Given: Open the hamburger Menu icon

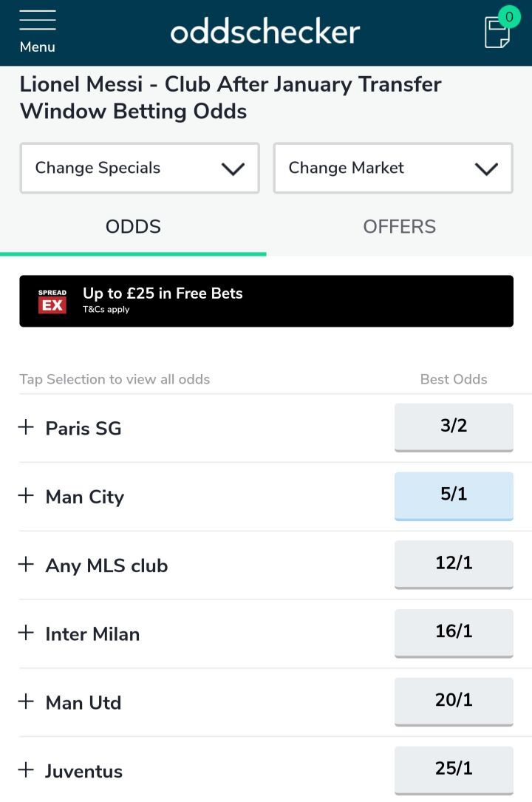Looking at the screenshot, I should (37, 31).
